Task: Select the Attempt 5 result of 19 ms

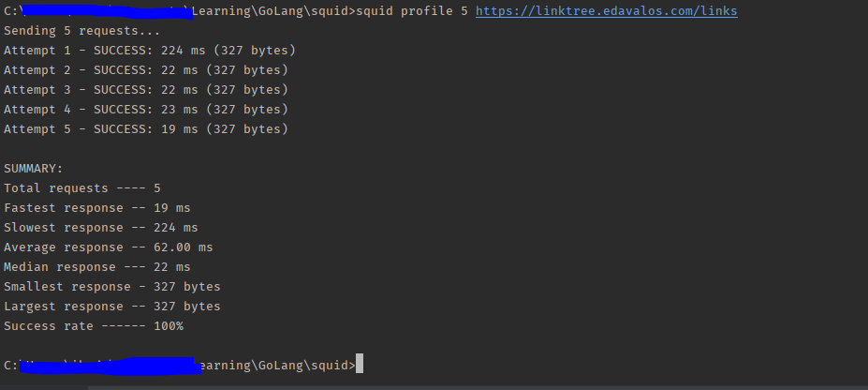Action: [x=146, y=129]
